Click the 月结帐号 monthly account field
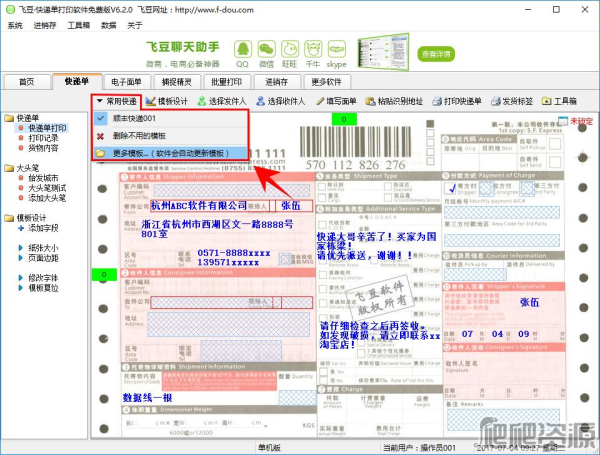Image resolution: width=600 pixels, height=455 pixels. click(x=502, y=212)
